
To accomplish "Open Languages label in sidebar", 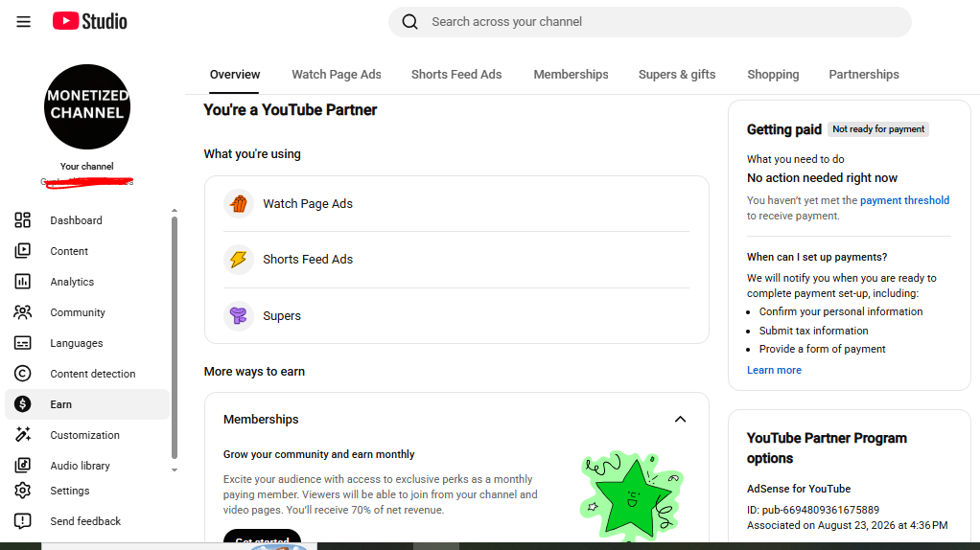I will 77,343.
